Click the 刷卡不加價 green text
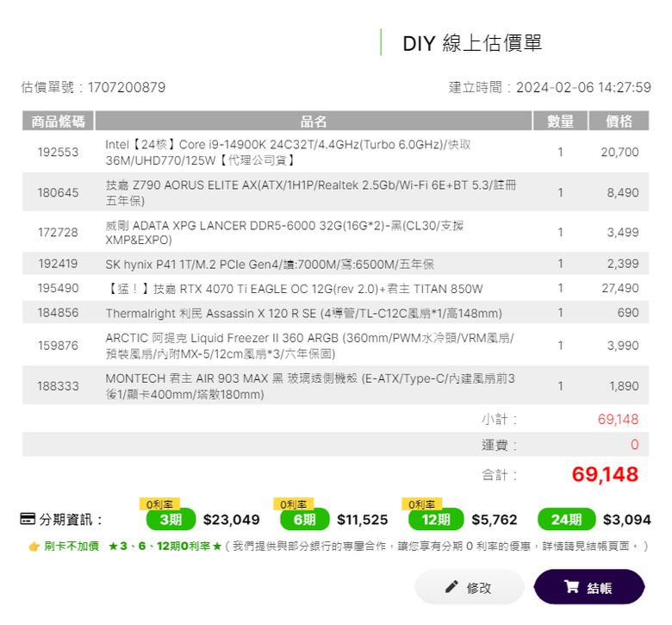The width and height of the screenshot is (672, 625). click(72, 546)
